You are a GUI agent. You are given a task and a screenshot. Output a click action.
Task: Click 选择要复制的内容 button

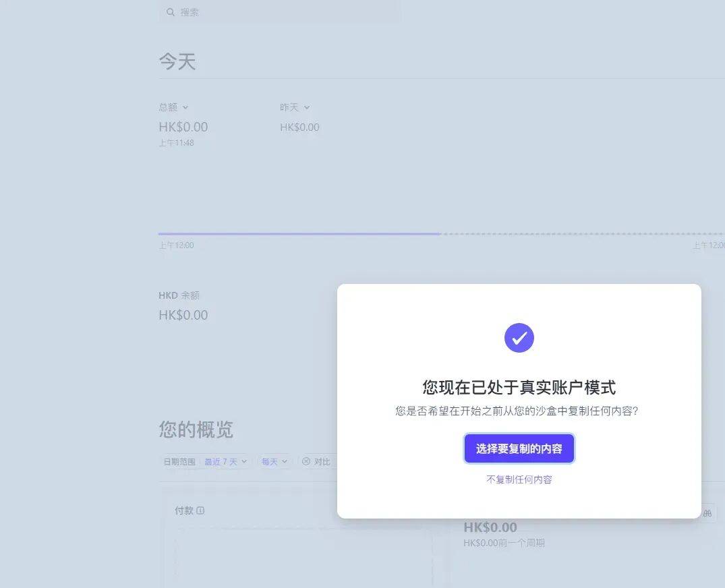519,448
